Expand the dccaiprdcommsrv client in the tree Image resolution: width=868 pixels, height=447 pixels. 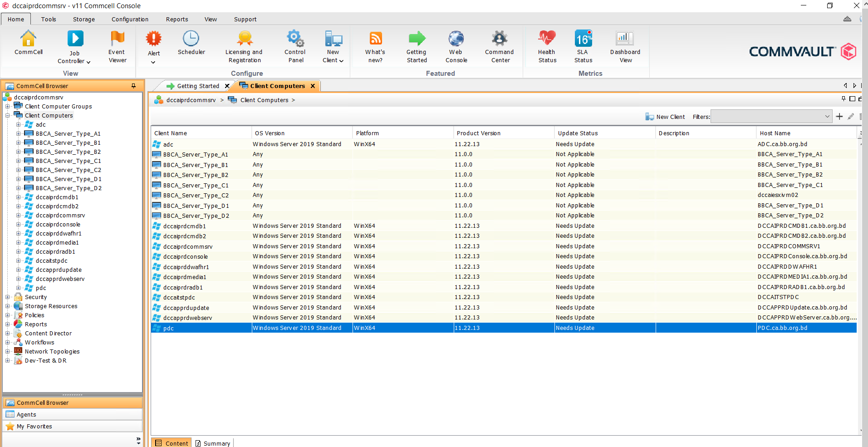(19, 215)
